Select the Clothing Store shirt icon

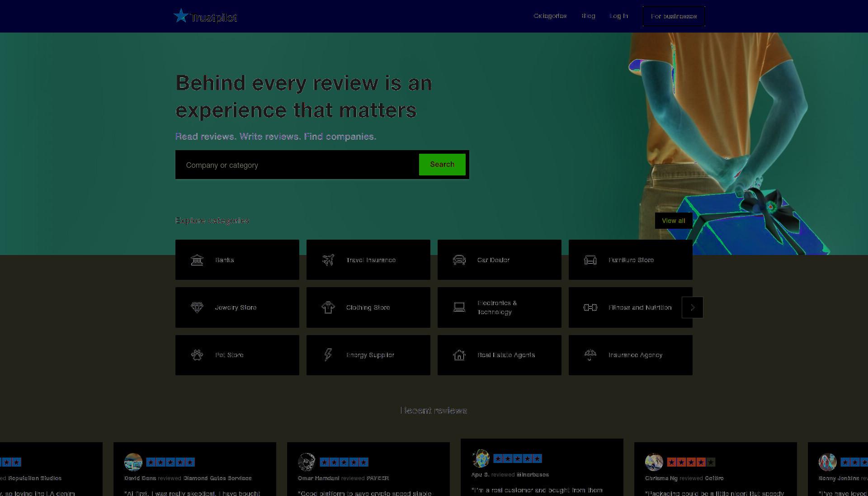pyautogui.click(x=328, y=307)
